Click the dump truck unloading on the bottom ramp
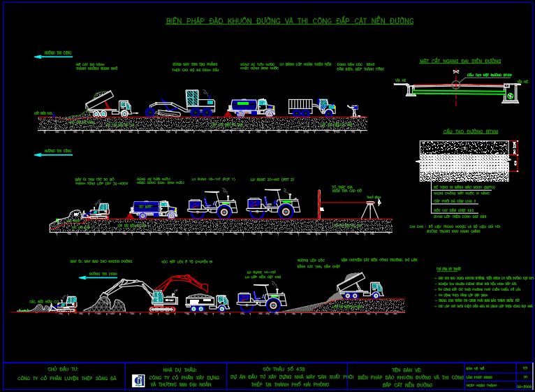535x392 pixels. tap(359, 286)
